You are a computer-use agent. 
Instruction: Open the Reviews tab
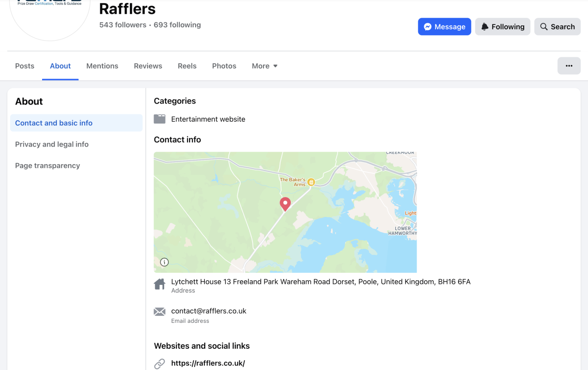(x=148, y=66)
